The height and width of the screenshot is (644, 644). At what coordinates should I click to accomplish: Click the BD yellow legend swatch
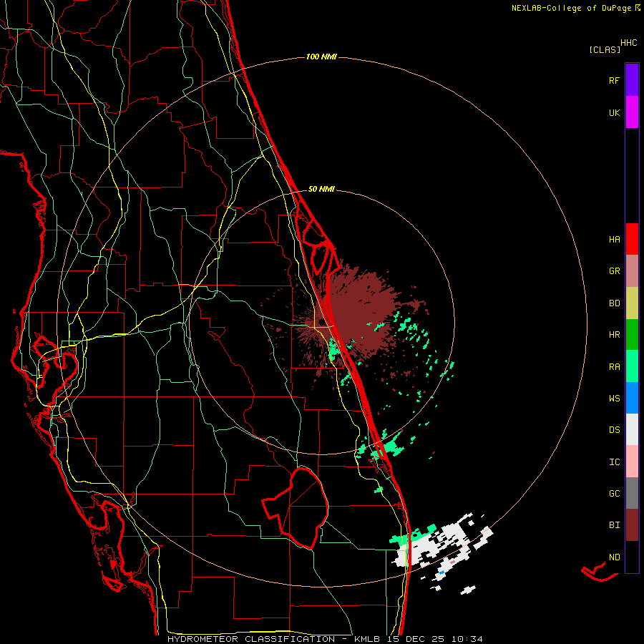pyautogui.click(x=632, y=303)
